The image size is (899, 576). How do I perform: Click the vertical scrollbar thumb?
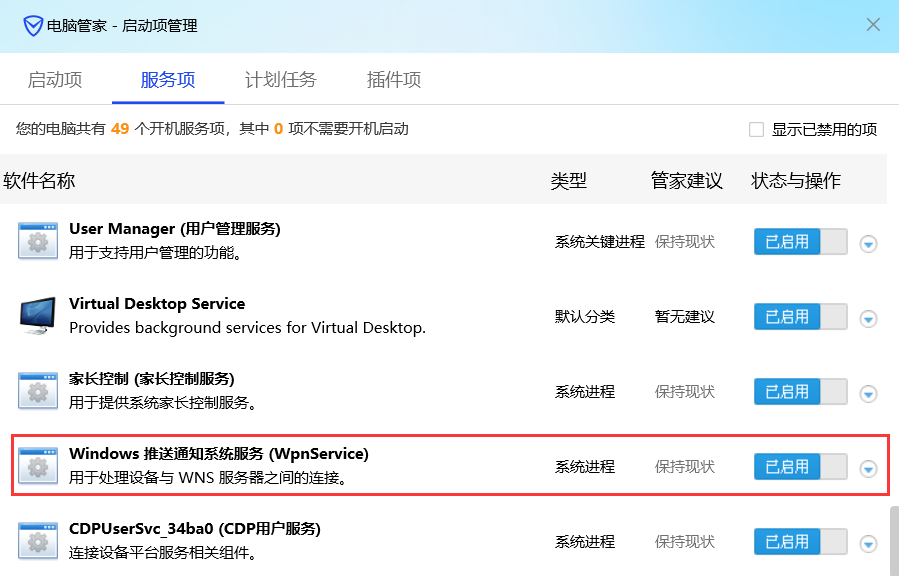tap(894, 540)
